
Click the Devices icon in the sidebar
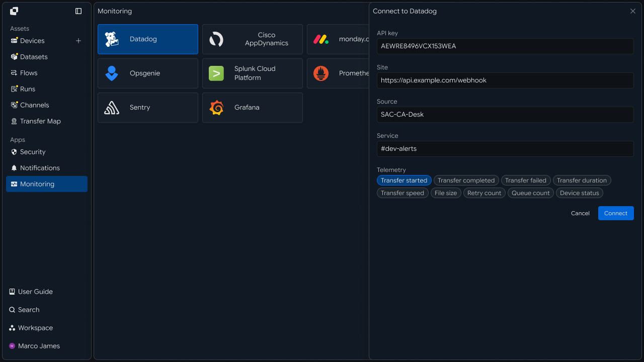(14, 41)
